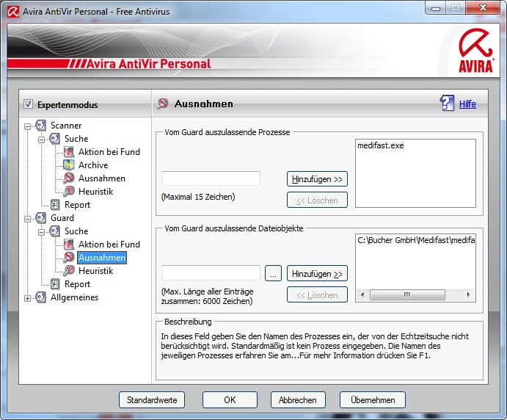Click the Standardwerte button

coord(152,400)
